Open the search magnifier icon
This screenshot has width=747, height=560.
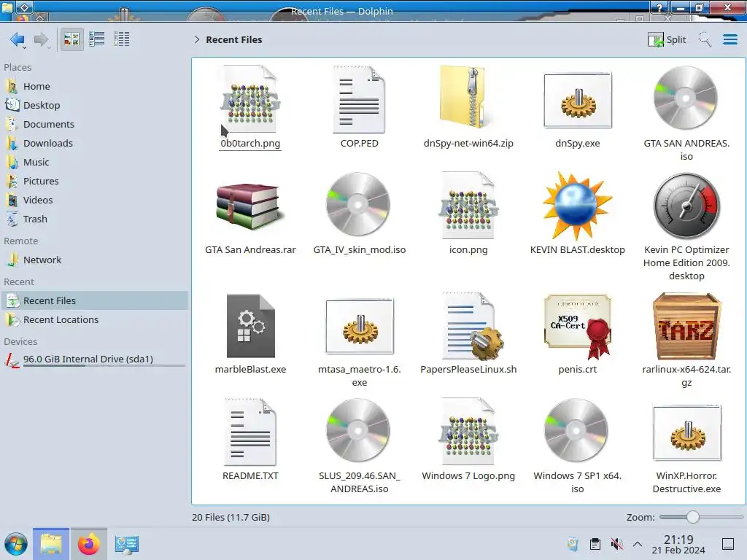click(x=705, y=39)
